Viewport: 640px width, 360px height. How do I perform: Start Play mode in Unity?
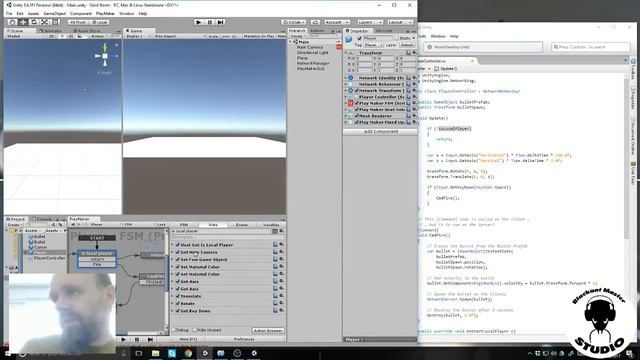(x=199, y=22)
